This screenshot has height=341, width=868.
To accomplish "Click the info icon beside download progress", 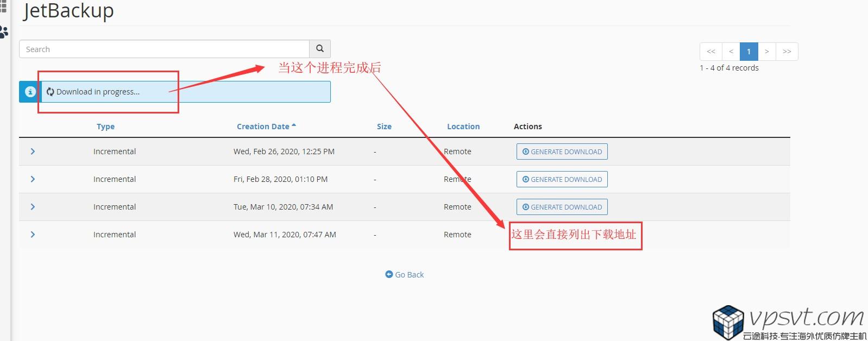I will [30, 92].
